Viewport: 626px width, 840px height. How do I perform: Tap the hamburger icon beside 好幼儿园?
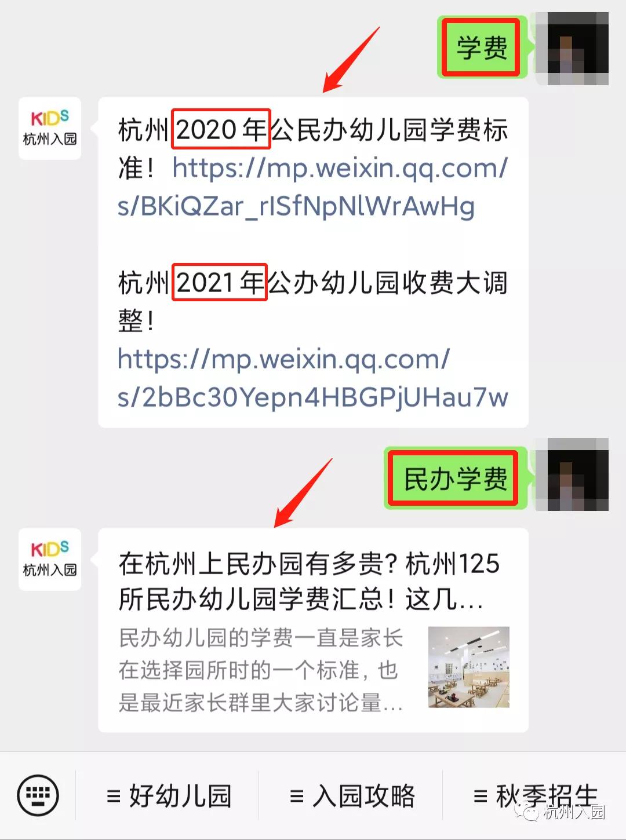coord(114,796)
